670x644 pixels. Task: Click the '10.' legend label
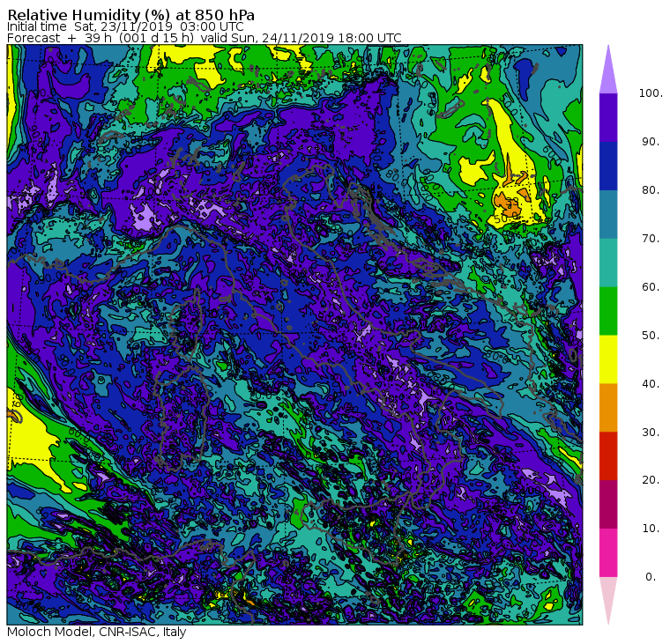[x=651, y=529]
